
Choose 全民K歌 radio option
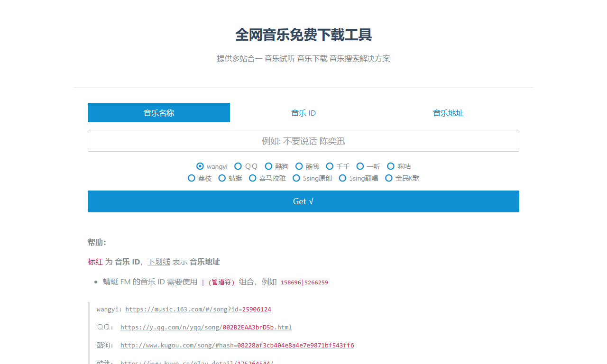pyautogui.click(x=403, y=178)
